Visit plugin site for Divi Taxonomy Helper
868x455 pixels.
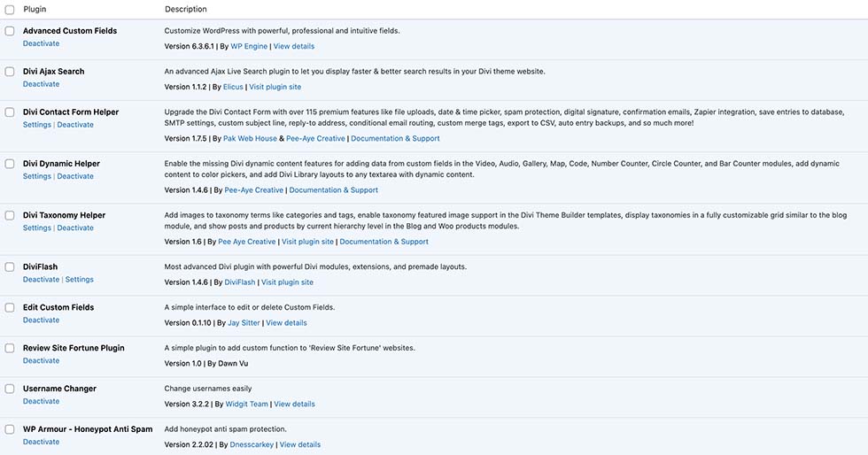pyautogui.click(x=308, y=242)
